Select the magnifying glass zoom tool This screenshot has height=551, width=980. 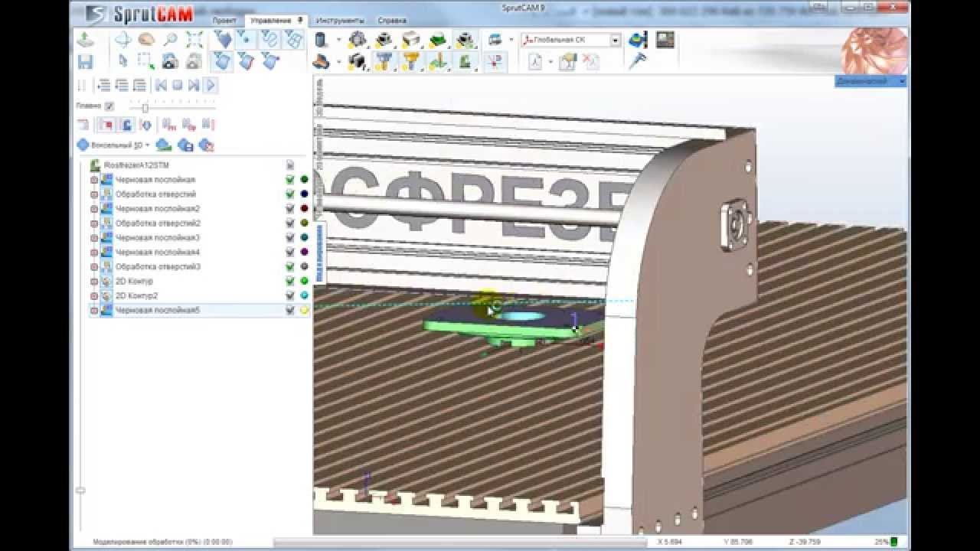(170, 40)
